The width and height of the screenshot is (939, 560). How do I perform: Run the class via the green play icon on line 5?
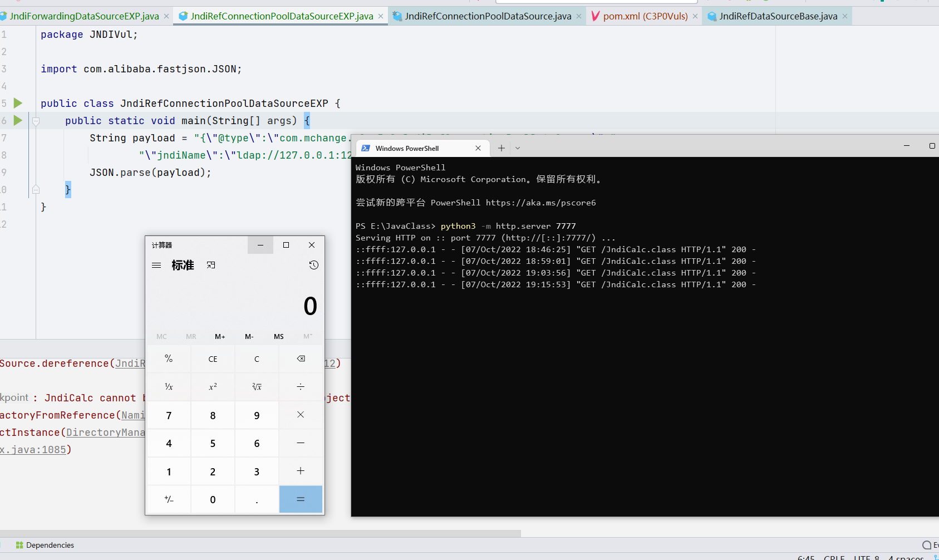coord(17,103)
